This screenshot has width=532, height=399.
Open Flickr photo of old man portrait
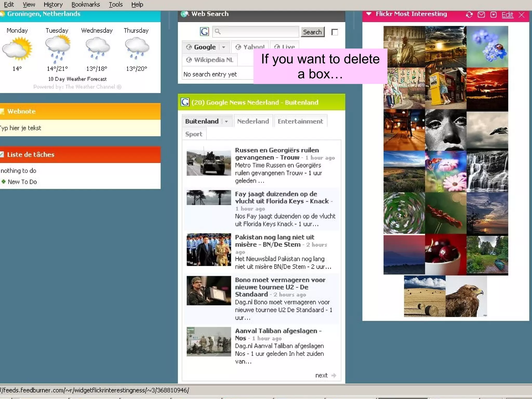click(x=404, y=47)
